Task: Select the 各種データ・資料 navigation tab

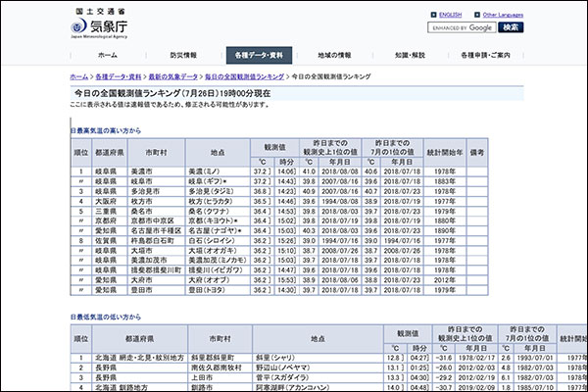Action: point(258,56)
